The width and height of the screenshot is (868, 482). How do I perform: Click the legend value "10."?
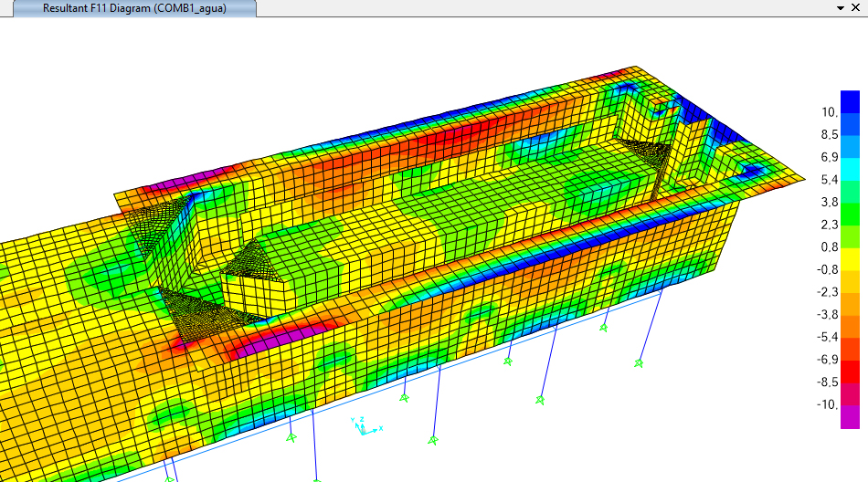click(830, 112)
